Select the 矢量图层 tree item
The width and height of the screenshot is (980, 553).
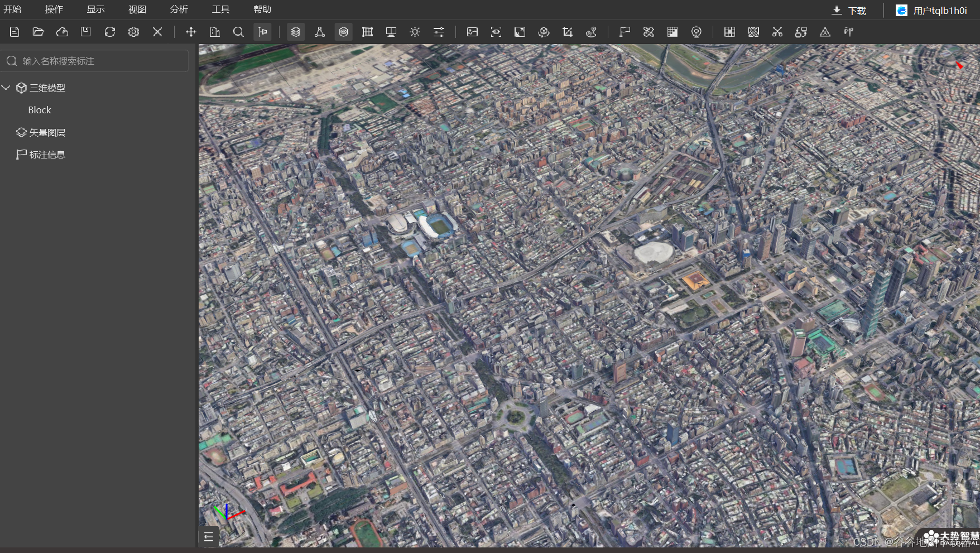coord(47,132)
